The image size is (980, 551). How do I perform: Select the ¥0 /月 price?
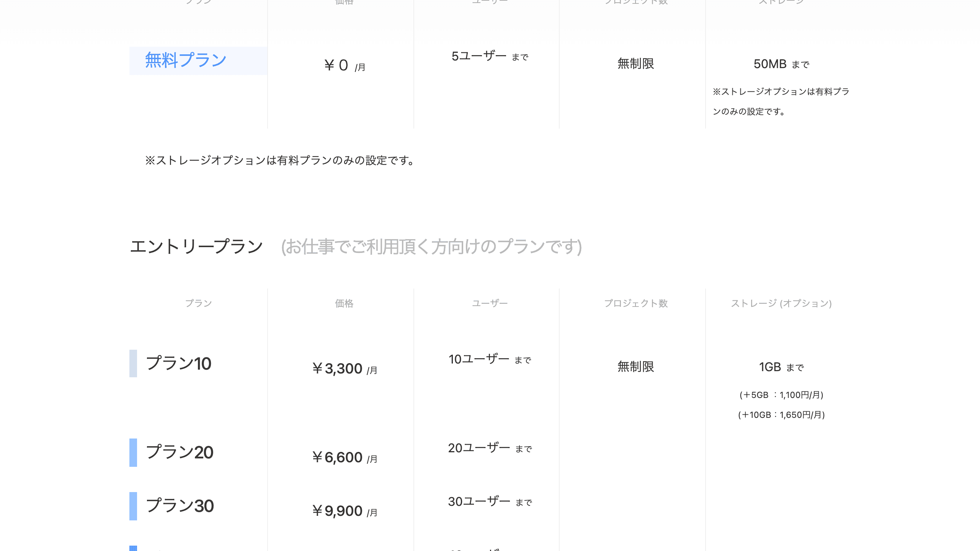(x=345, y=65)
